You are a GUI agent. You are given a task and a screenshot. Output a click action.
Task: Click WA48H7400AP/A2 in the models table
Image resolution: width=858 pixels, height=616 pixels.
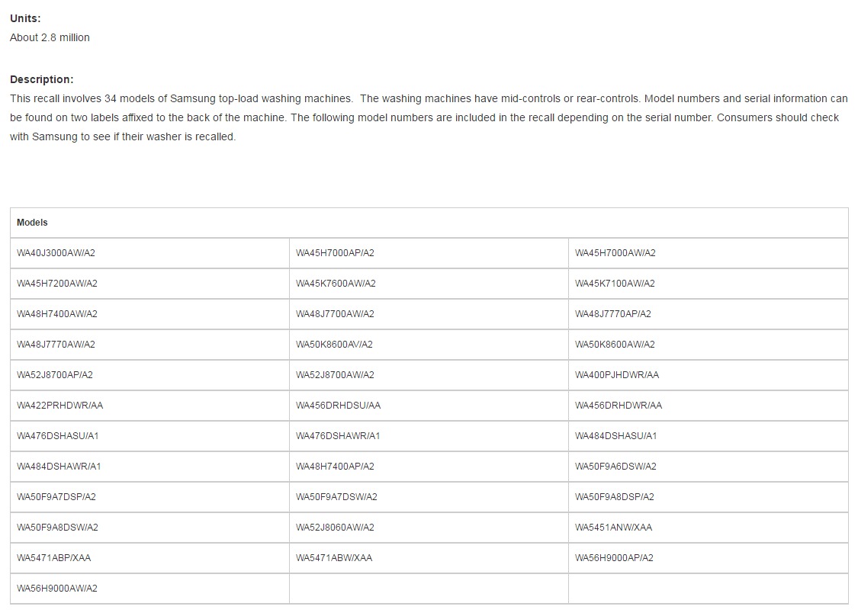[x=335, y=467]
